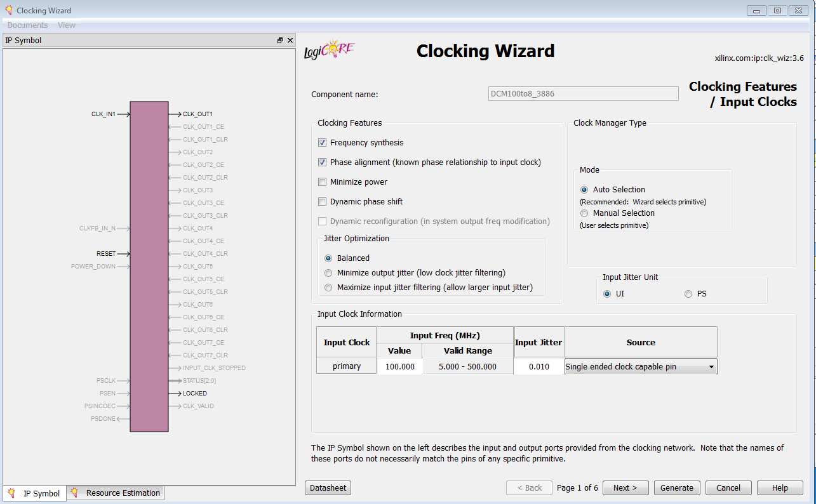816x504 pixels.
Task: Open Help
Action: (780, 487)
